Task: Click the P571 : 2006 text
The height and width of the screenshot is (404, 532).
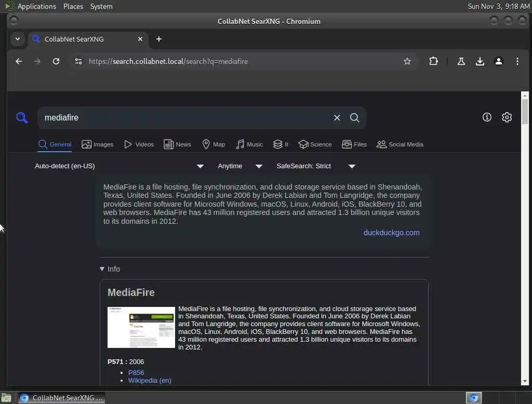Action: coord(126,361)
